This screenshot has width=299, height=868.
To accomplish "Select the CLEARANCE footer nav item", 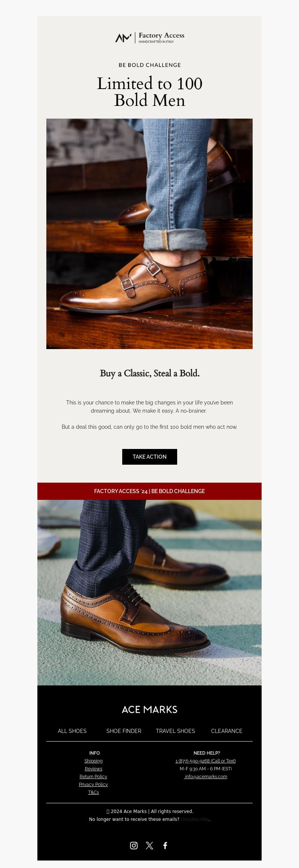I will pyautogui.click(x=227, y=731).
